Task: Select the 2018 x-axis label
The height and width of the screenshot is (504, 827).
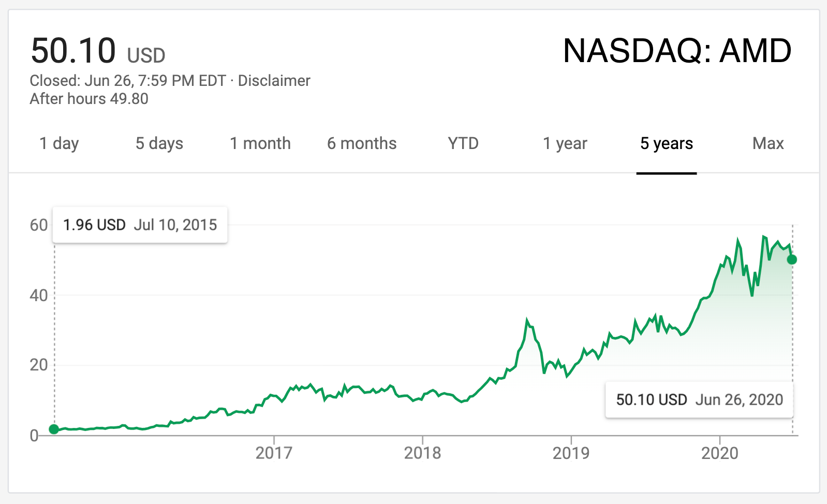Action: (x=422, y=453)
